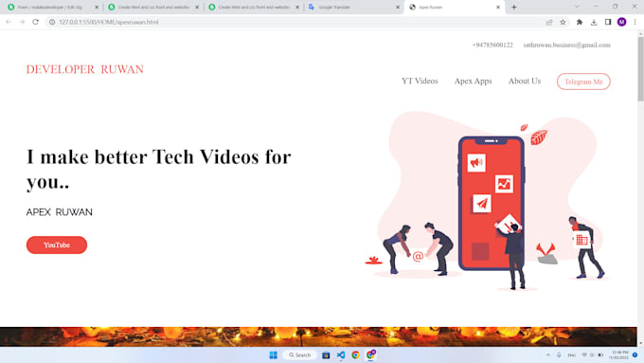Reload the page with the refresh icon
The height and width of the screenshot is (363, 644).
pyautogui.click(x=35, y=22)
